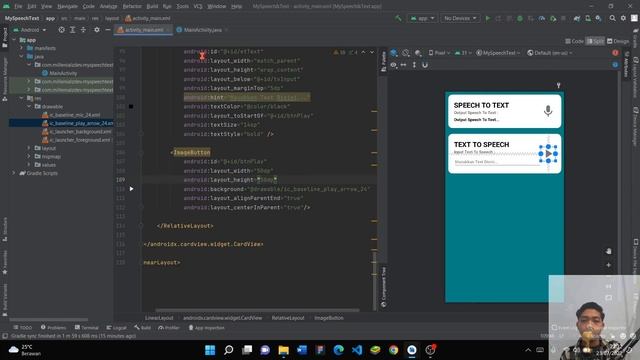
Task: Open the File menu
Action: point(18,6)
